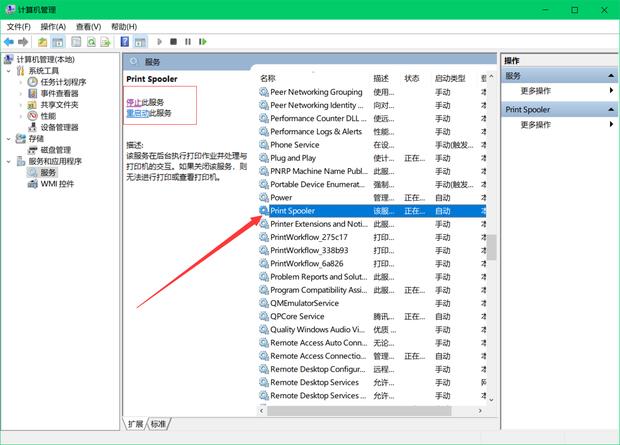Click the Back arrow in the toolbar
This screenshot has width=620, height=445.
pyautogui.click(x=9, y=42)
